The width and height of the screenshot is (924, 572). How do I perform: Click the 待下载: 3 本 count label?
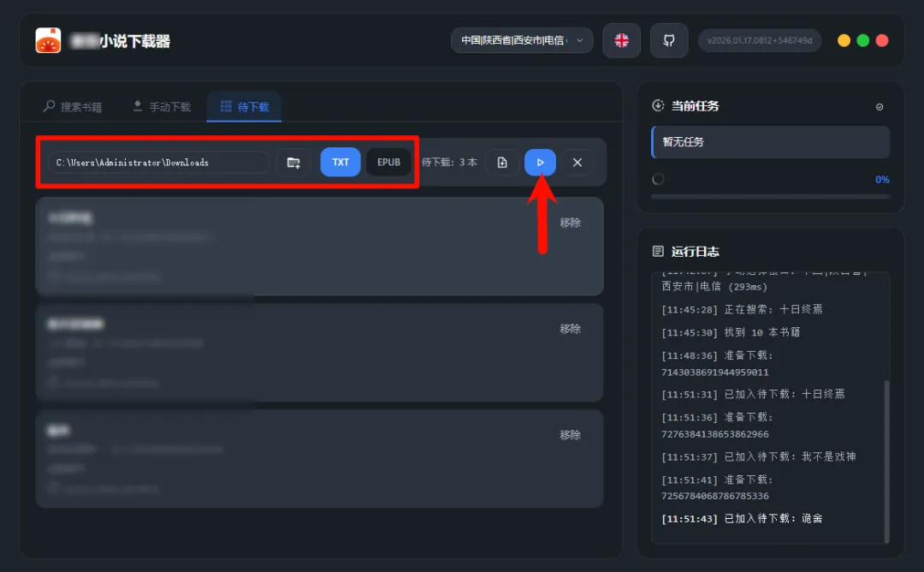449,162
